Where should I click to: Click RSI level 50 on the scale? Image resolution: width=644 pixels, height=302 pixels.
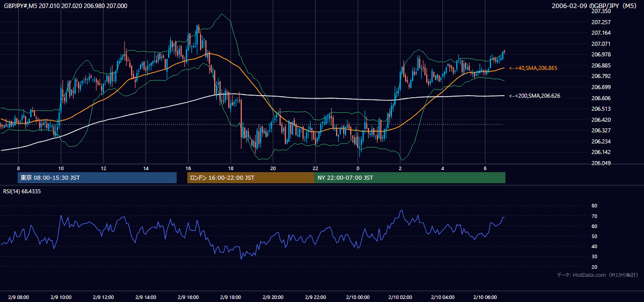click(594, 236)
